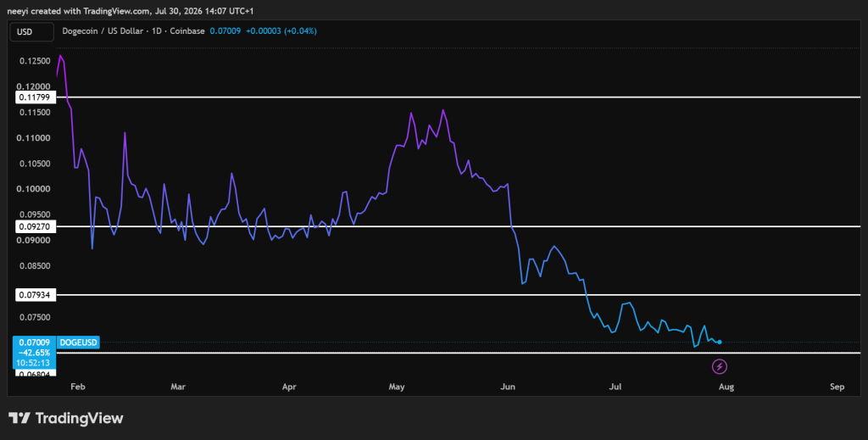Click the current price 0.07009 axis label

point(34,343)
